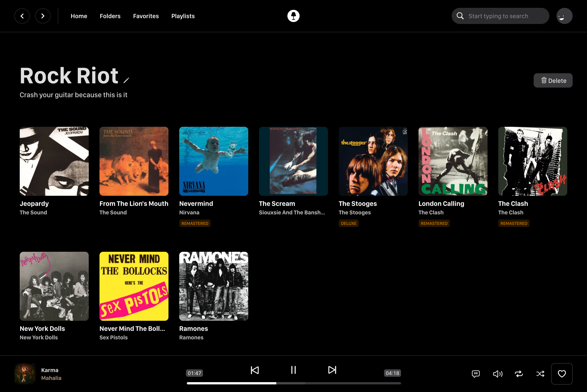Open the London Calling album cover
The image size is (587, 392).
(x=453, y=161)
